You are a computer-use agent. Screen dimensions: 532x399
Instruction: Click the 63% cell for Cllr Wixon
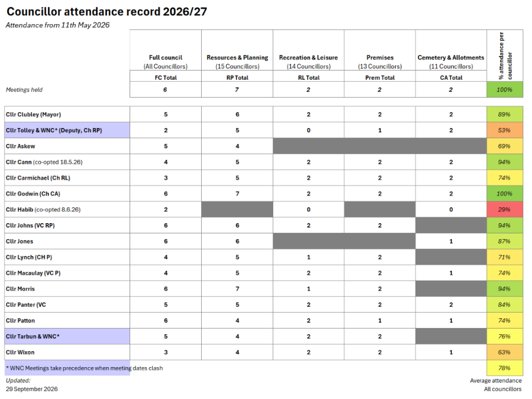coord(505,352)
